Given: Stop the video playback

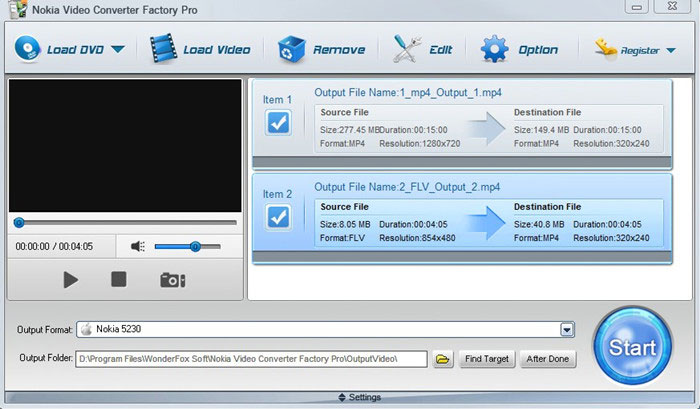Looking at the screenshot, I should pos(119,280).
